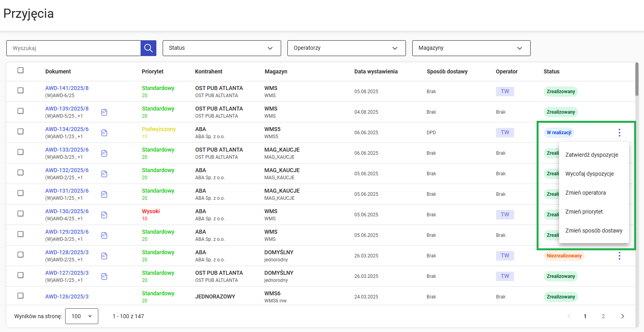Open document icon for AWD-139/2025/8

click(104, 113)
